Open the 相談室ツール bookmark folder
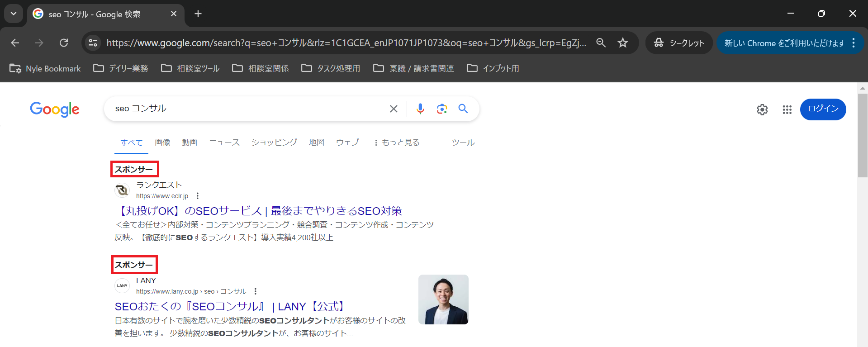Viewport: 868px width, 347px height. click(190, 68)
